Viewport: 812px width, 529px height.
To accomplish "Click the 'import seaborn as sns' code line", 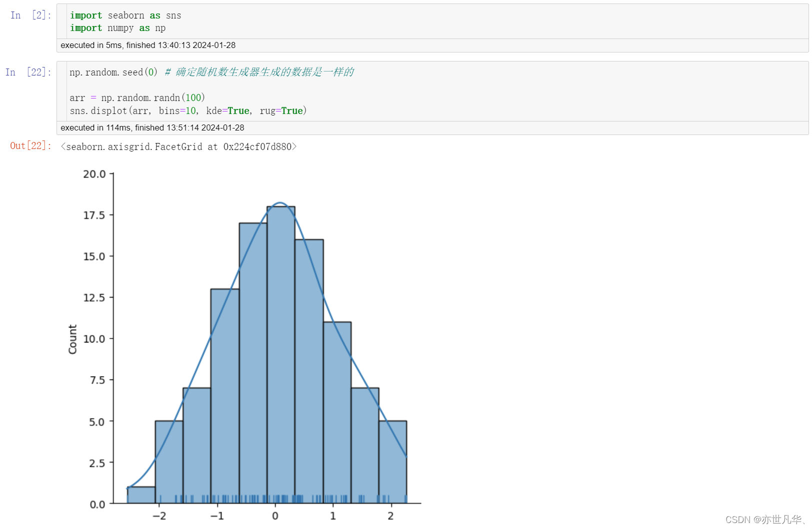I will tap(125, 15).
